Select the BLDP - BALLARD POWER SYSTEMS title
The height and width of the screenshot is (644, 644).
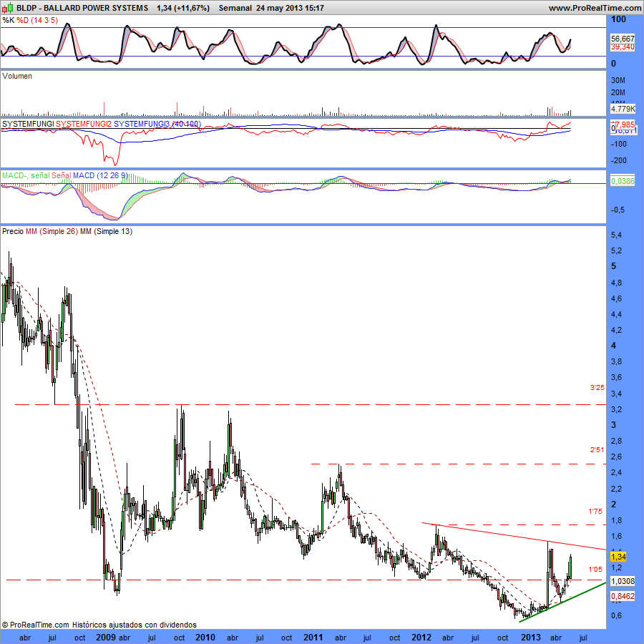tap(82, 8)
